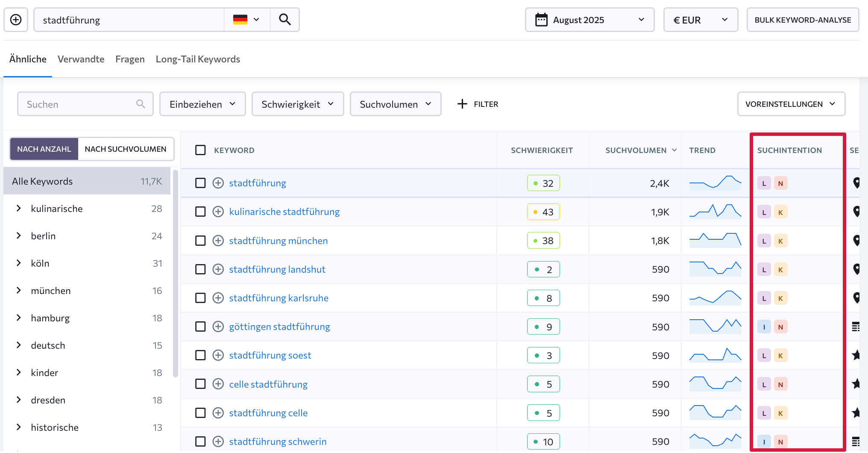
Task: Add göttingen stadtführung via plus icon
Action: pos(218,327)
